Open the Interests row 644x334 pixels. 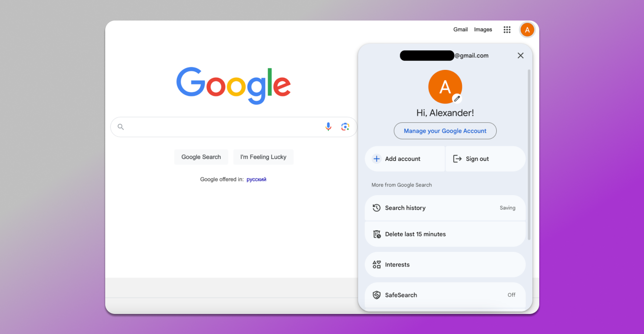coord(445,265)
